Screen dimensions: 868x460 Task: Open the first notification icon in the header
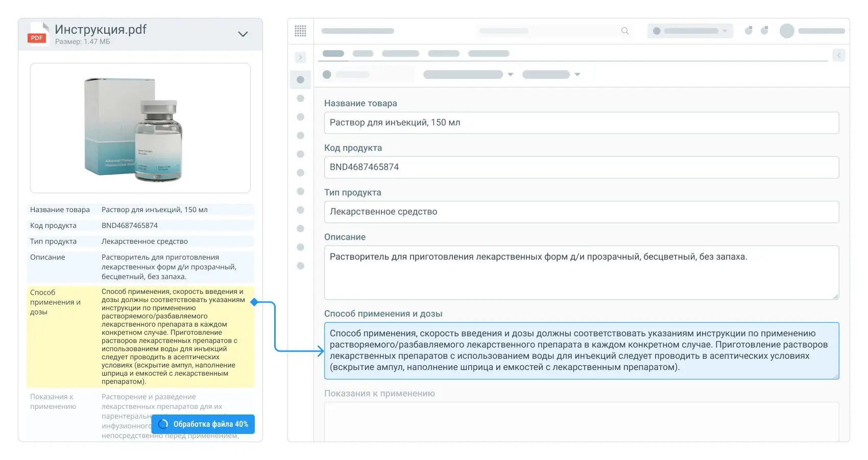tap(749, 30)
